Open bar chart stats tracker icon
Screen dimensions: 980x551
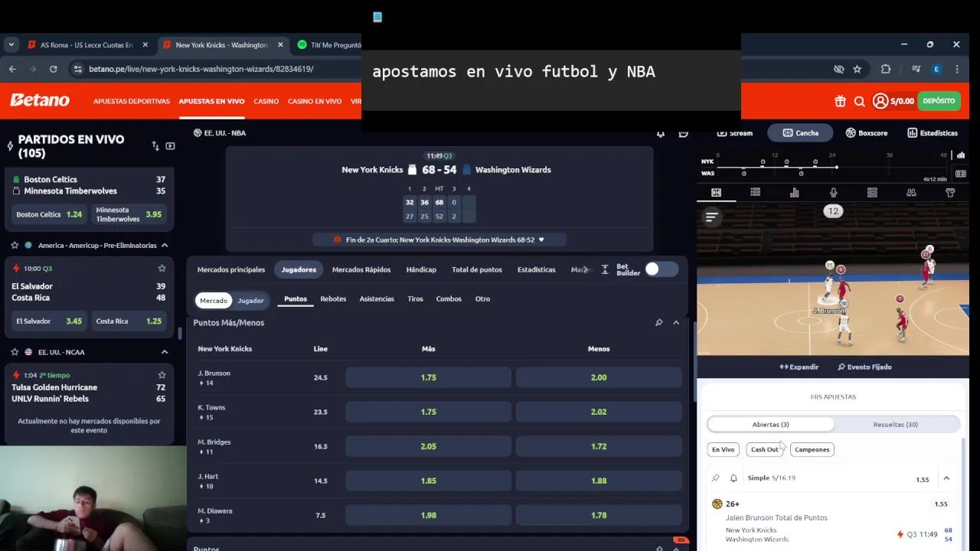794,192
